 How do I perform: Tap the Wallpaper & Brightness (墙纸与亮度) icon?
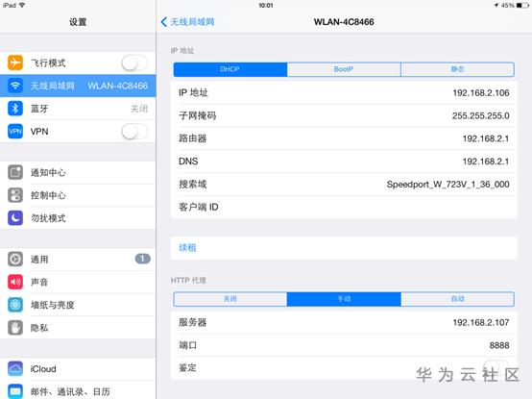click(15, 305)
